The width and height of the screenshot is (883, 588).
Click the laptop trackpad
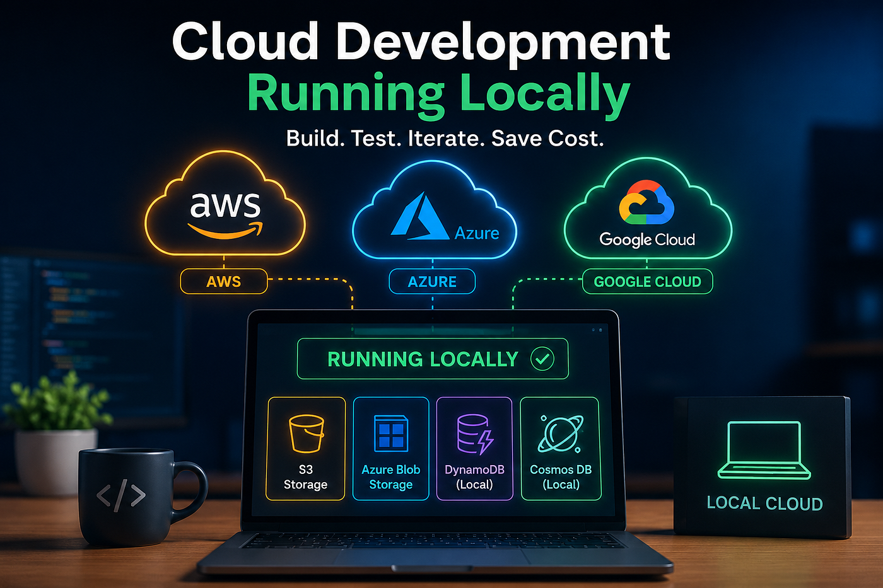coord(432,558)
